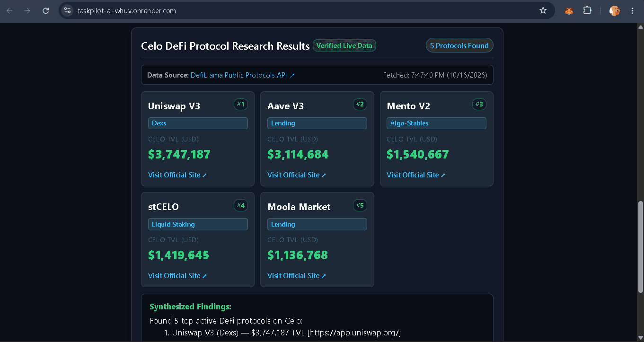This screenshot has width=644, height=342.
Task: Click the Uniswap V3 card title
Action: tap(174, 106)
